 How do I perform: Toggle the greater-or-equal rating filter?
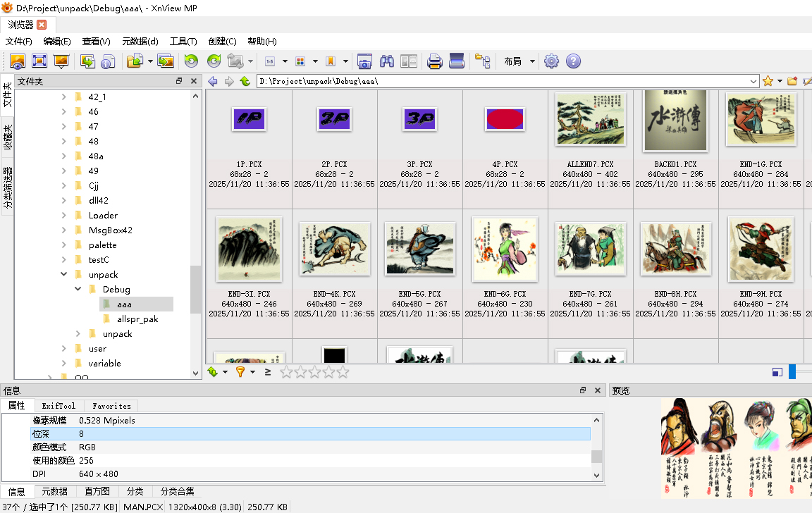pos(268,371)
